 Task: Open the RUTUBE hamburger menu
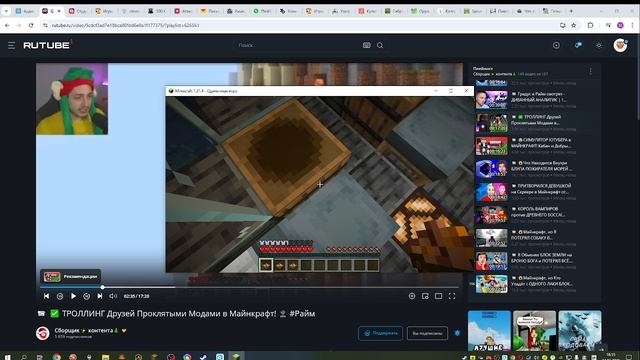click(11, 45)
